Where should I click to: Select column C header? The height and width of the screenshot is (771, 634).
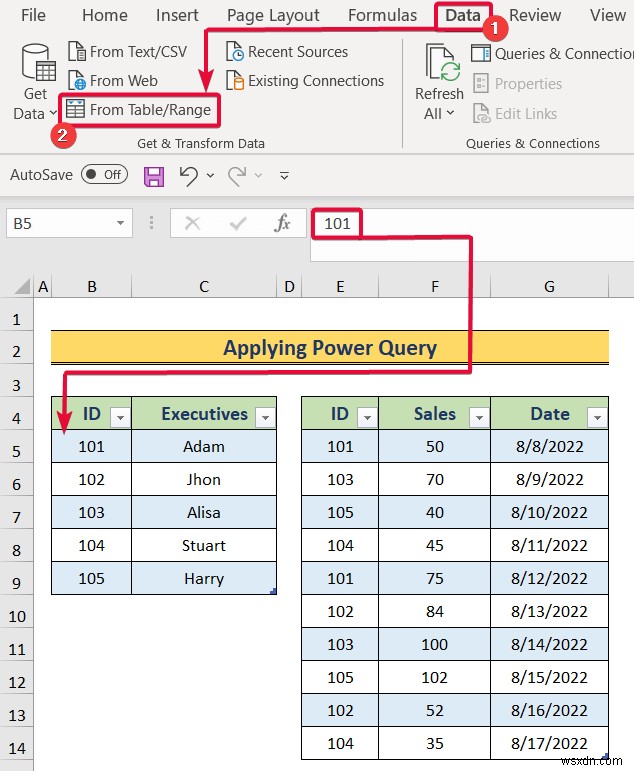click(204, 286)
